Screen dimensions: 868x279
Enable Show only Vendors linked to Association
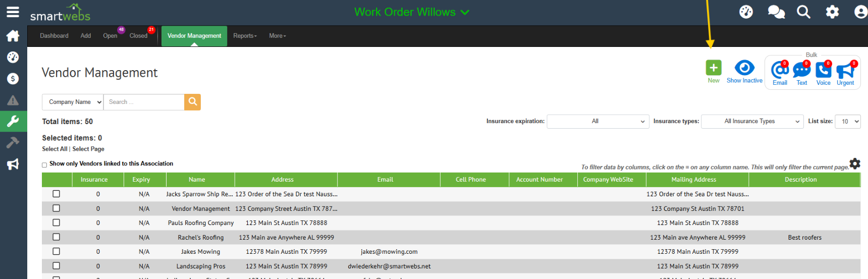click(44, 164)
